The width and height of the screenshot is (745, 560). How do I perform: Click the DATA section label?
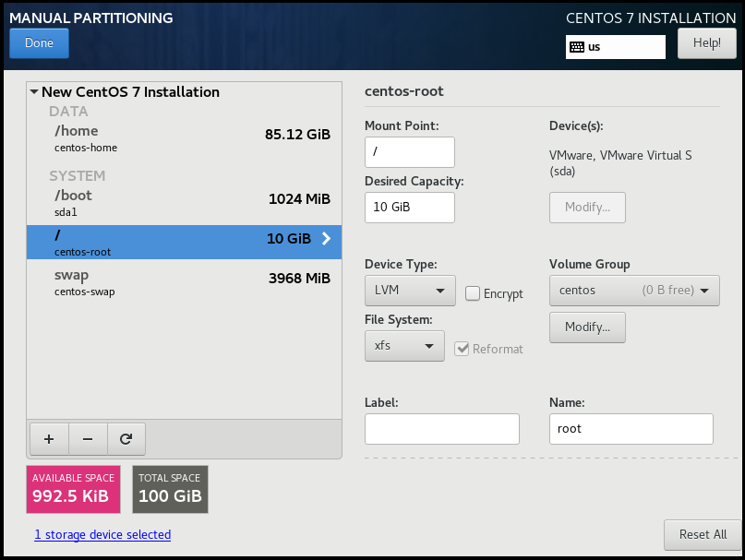(x=68, y=111)
